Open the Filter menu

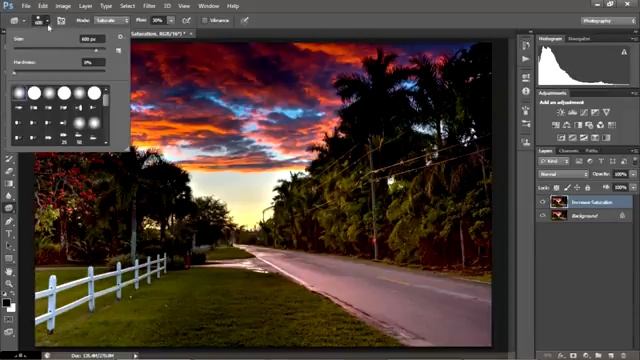click(149, 6)
